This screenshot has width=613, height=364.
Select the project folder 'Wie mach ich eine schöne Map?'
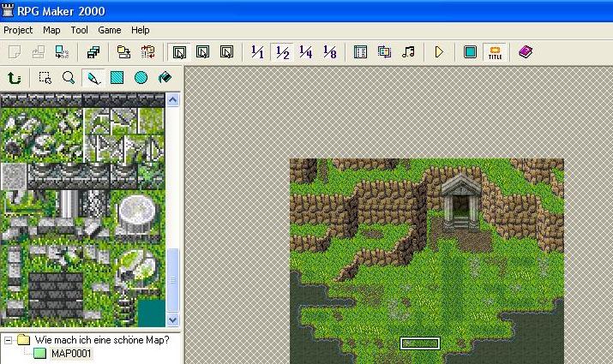(x=102, y=340)
